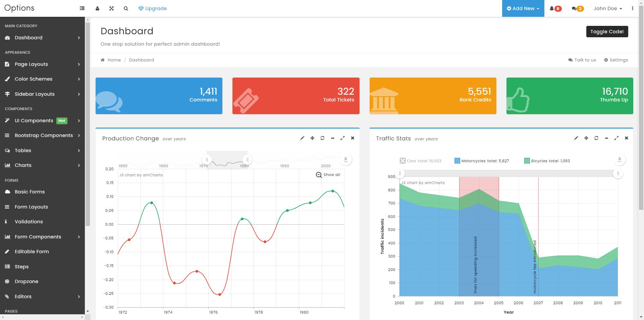Viewport: 644px width, 320px height.
Task: Click right handle of Production chart range slider
Action: [247, 159]
